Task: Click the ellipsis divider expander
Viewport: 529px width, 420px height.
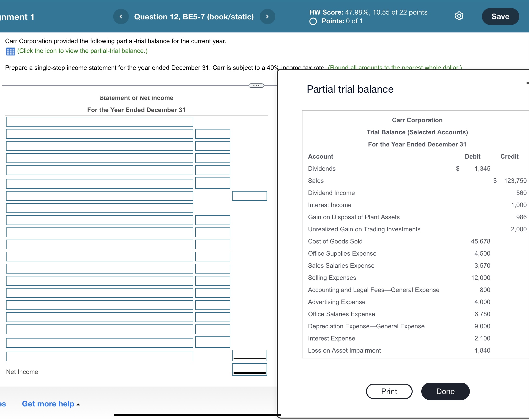Action: click(x=256, y=86)
